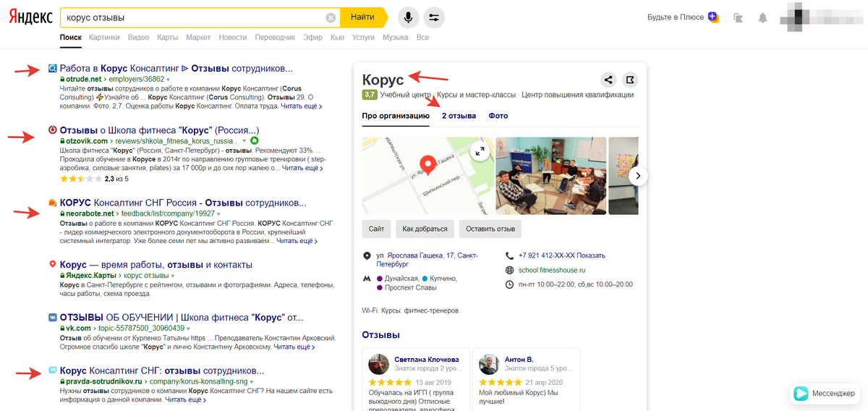Click Будьте в Плюсе link
This screenshot has width=868, height=411.
pos(676,17)
